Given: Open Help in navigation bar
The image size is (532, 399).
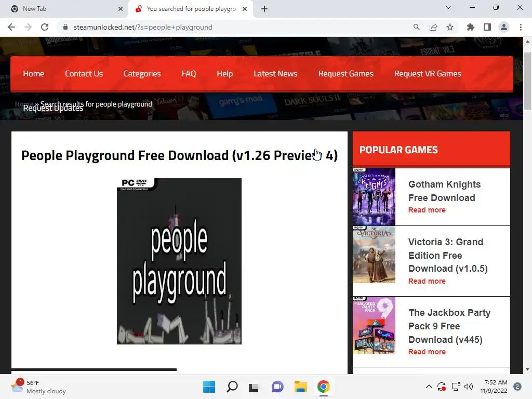Looking at the screenshot, I should tap(224, 74).
